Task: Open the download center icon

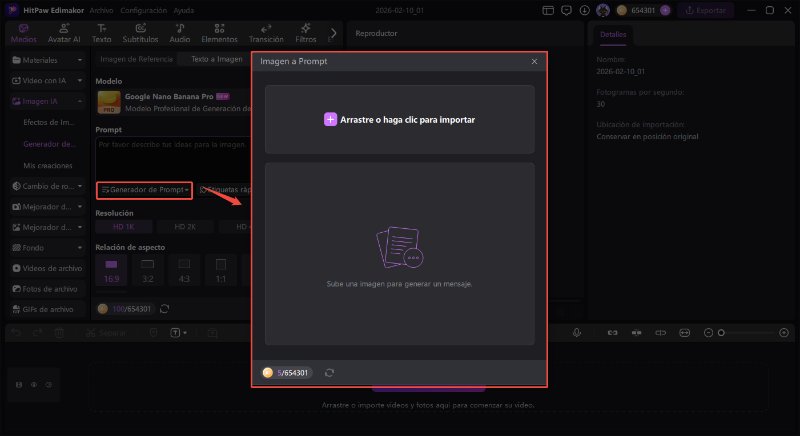Action: point(584,10)
